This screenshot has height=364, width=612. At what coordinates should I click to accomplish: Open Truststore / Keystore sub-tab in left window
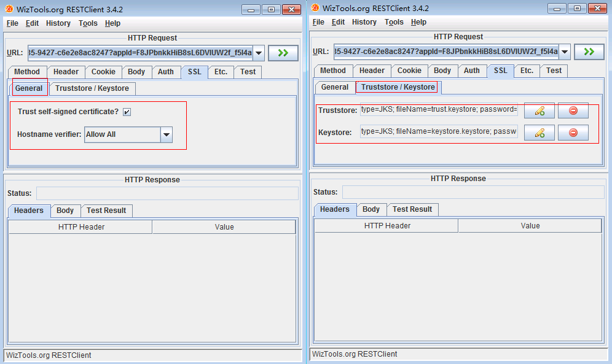tap(92, 88)
